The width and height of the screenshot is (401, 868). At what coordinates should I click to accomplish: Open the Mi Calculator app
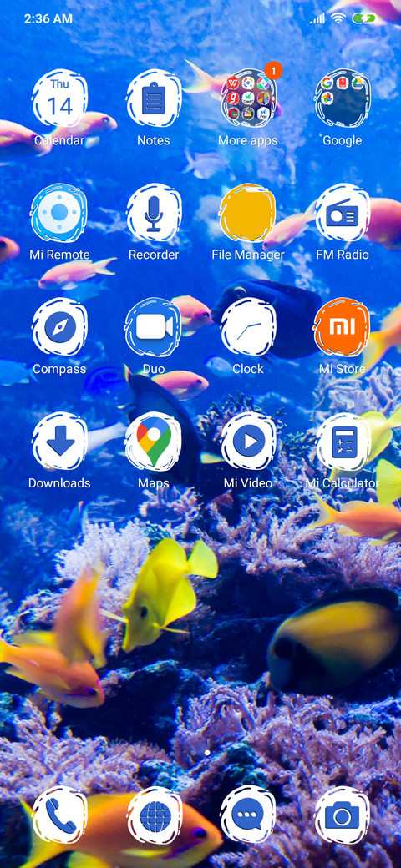click(342, 442)
